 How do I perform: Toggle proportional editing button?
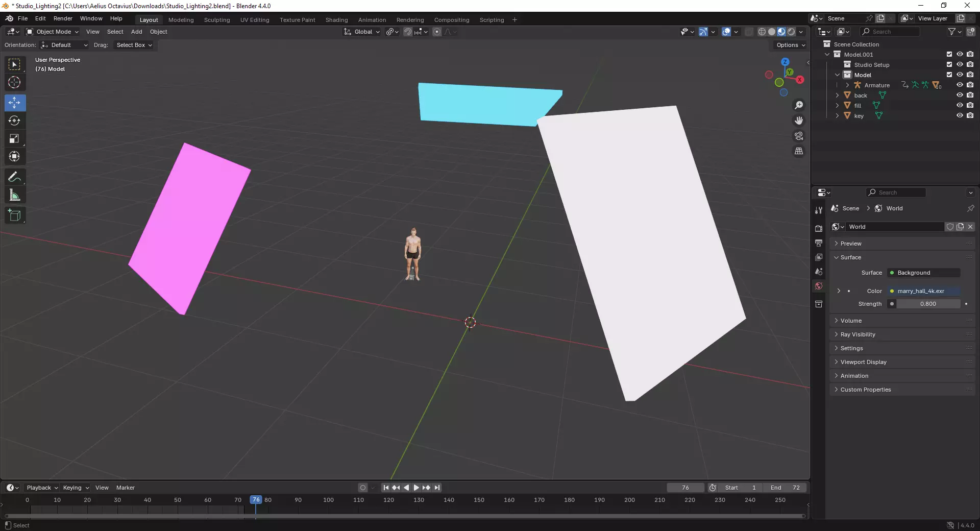pyautogui.click(x=437, y=32)
